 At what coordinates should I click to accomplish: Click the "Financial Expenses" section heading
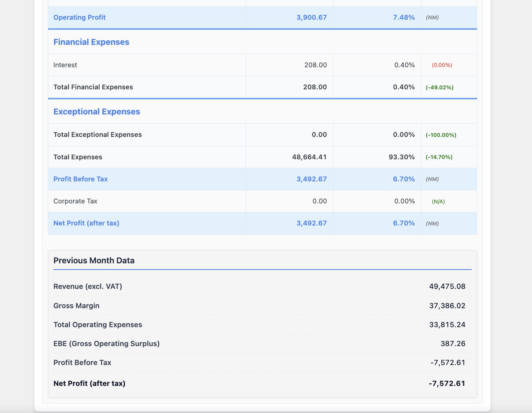(91, 42)
